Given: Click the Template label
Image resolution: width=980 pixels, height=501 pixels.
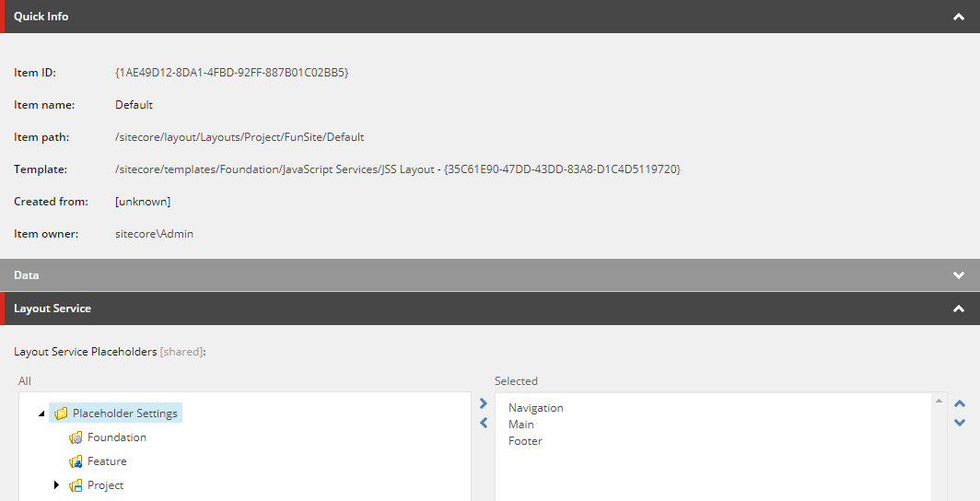Looking at the screenshot, I should click(41, 169).
